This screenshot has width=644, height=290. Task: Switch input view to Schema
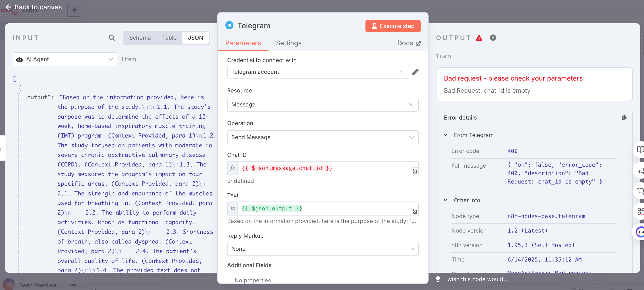tap(140, 38)
